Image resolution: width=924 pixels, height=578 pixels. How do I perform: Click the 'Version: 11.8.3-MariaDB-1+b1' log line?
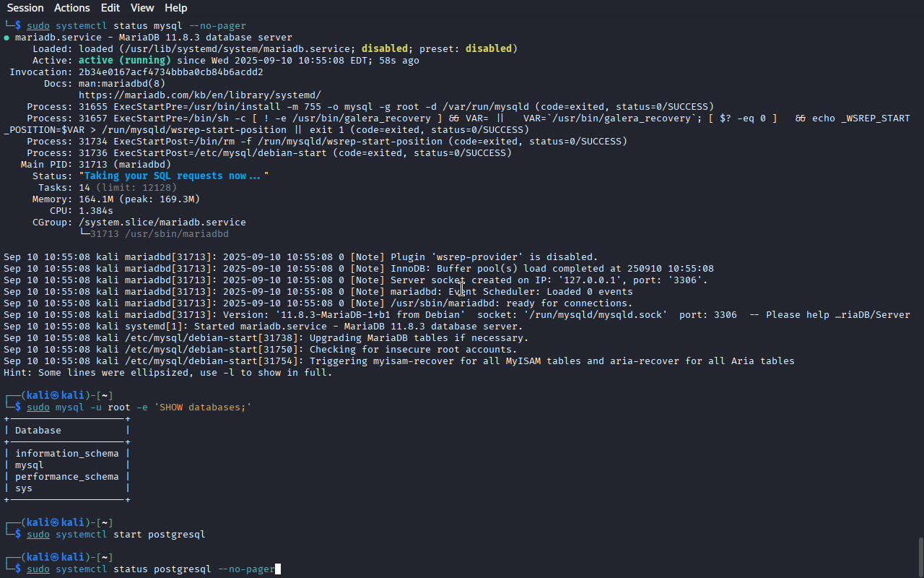(x=457, y=315)
